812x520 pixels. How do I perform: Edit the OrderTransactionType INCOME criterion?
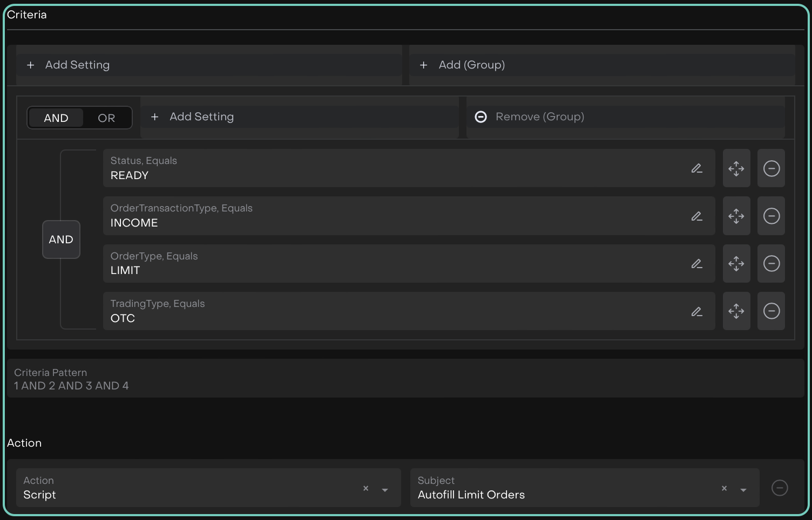click(696, 216)
